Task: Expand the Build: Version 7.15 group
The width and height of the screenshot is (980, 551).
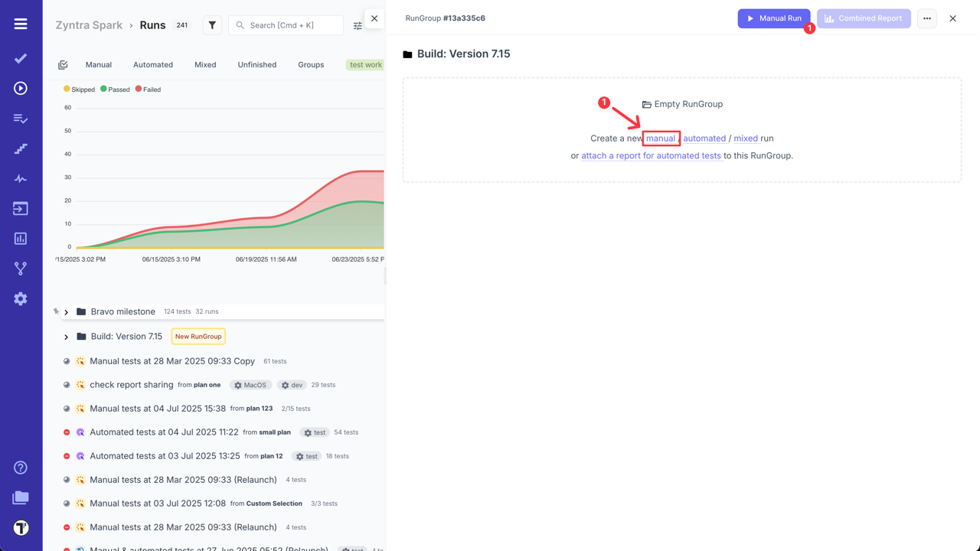Action: pyautogui.click(x=67, y=337)
